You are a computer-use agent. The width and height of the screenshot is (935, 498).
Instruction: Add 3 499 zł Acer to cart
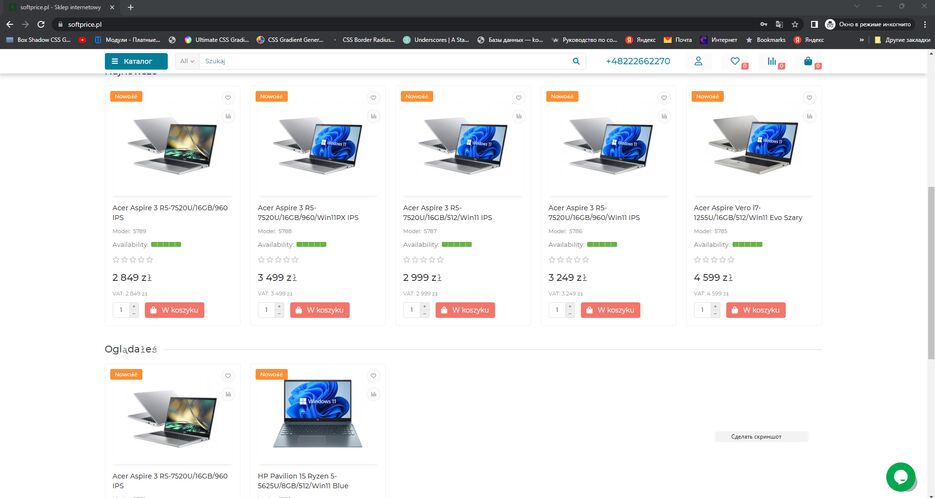point(320,310)
